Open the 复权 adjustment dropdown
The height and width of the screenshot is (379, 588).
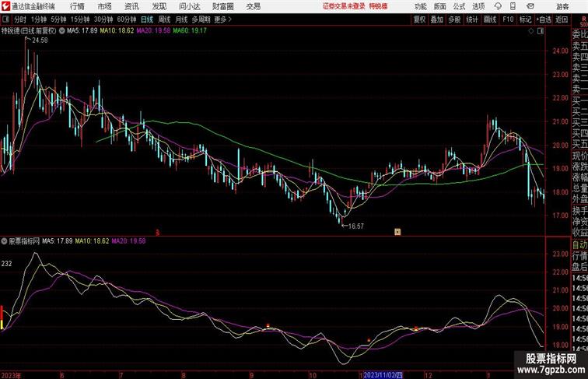click(x=420, y=19)
